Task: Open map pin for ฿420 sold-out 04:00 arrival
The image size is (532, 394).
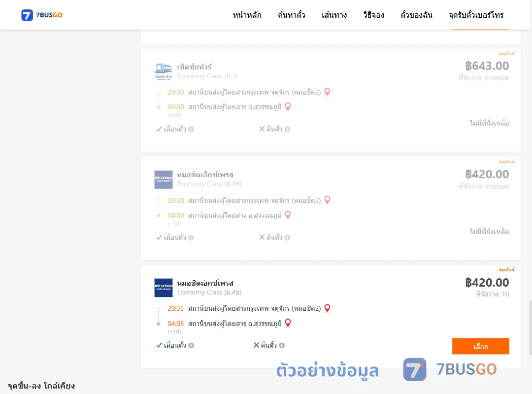Action: tap(288, 215)
